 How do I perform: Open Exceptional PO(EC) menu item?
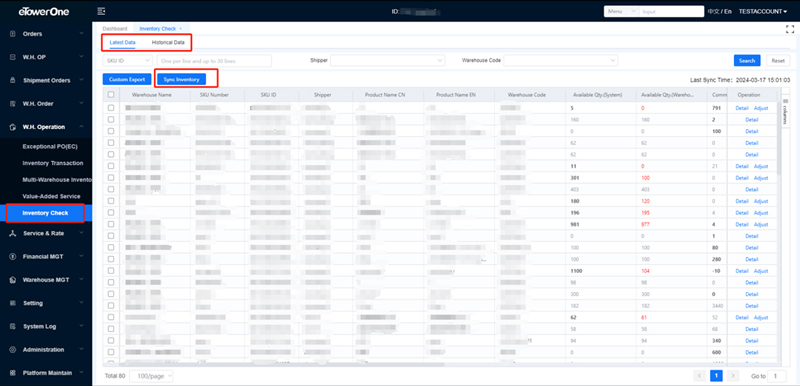click(x=49, y=146)
